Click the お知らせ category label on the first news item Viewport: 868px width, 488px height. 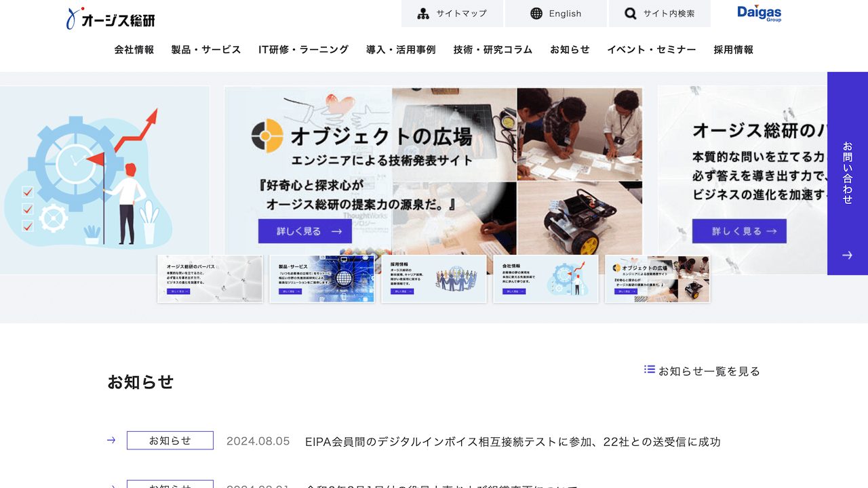(170, 440)
